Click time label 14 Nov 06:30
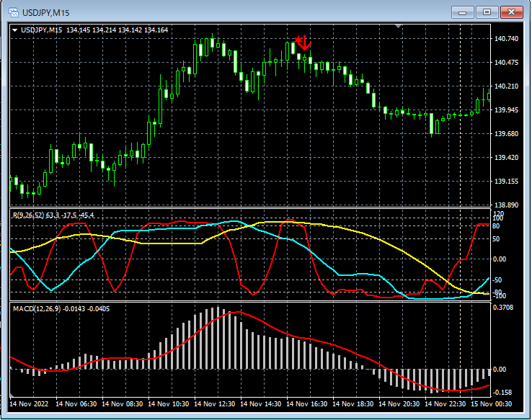 pos(76,404)
